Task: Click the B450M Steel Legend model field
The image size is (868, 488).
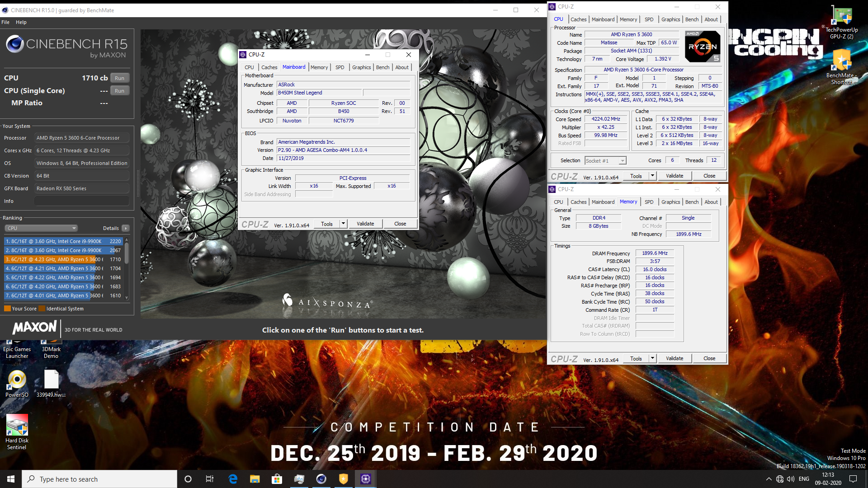Action: (319, 93)
